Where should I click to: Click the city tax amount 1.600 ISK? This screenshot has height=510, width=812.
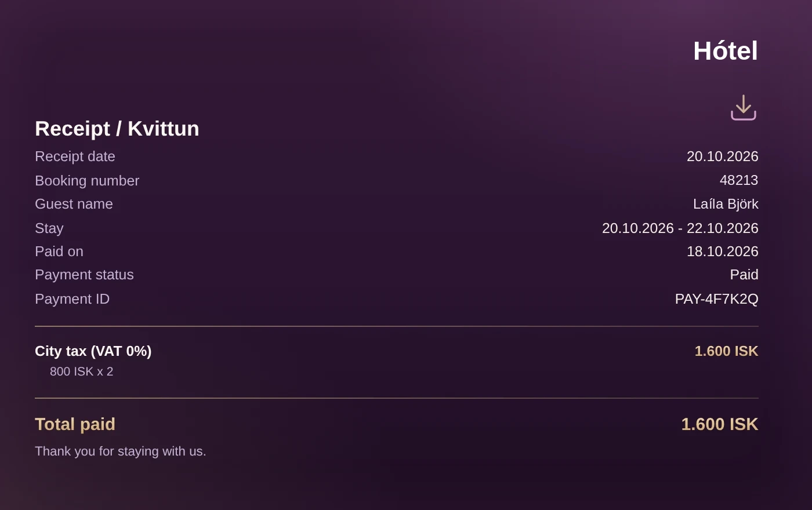tap(726, 351)
